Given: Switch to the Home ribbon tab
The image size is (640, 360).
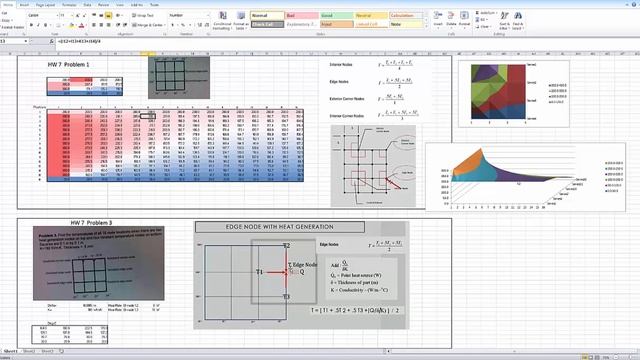Looking at the screenshot, I should point(8,4).
